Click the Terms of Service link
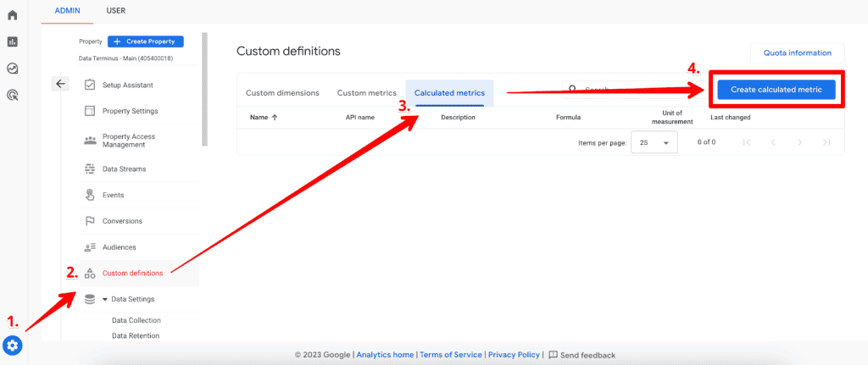 [449, 355]
